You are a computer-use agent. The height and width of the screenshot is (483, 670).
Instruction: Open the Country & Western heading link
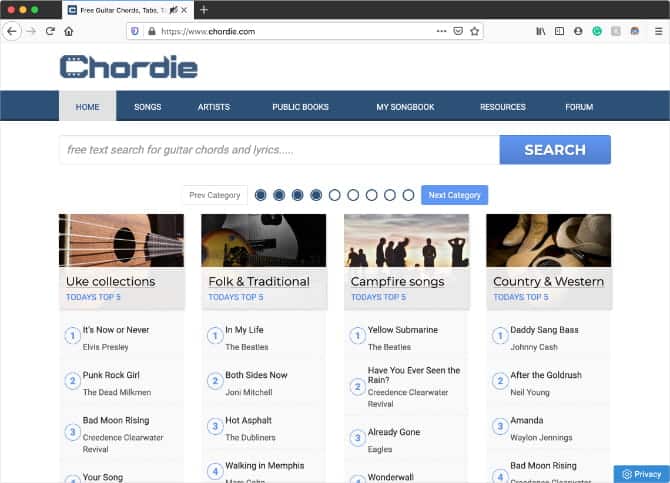click(x=548, y=281)
